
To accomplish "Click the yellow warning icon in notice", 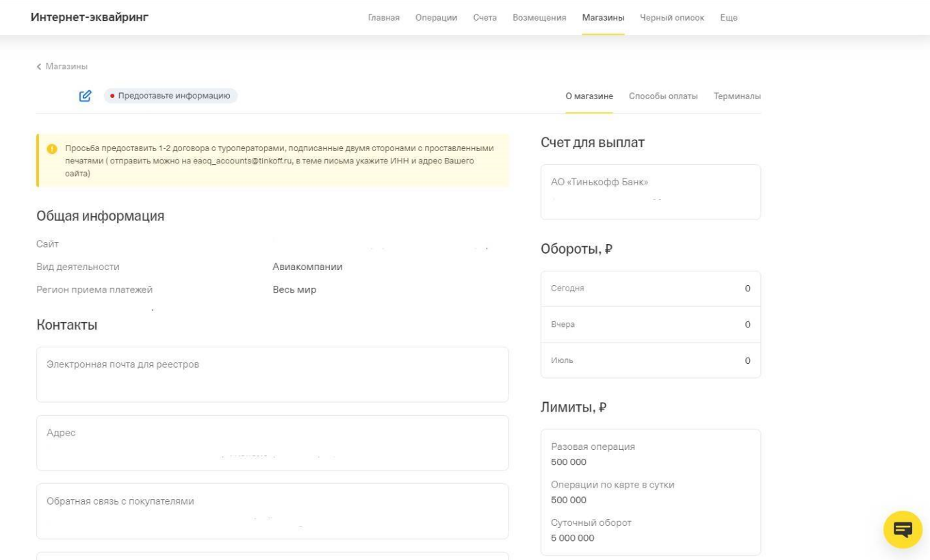I will pos(52,149).
